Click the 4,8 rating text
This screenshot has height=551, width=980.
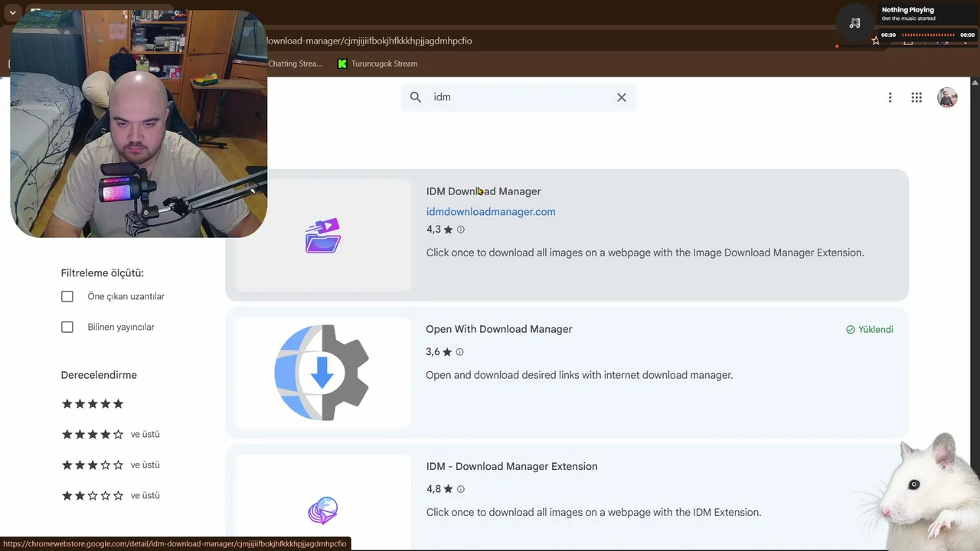(x=434, y=489)
